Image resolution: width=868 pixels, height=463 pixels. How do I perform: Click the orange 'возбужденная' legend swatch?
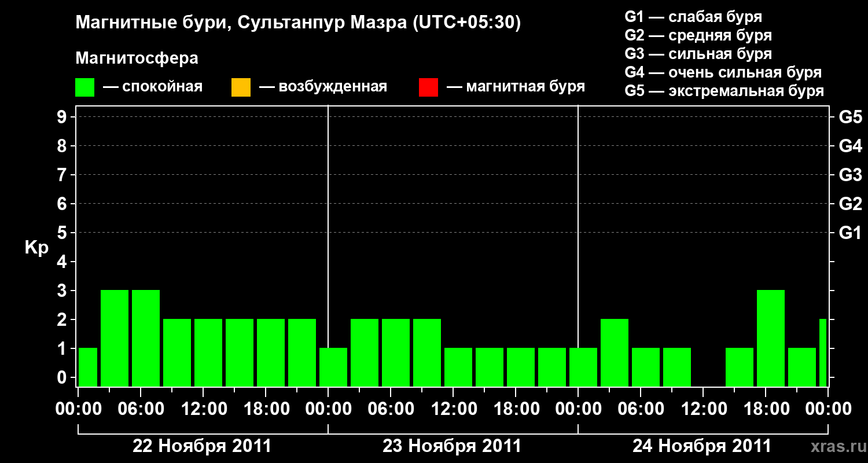tap(241, 87)
